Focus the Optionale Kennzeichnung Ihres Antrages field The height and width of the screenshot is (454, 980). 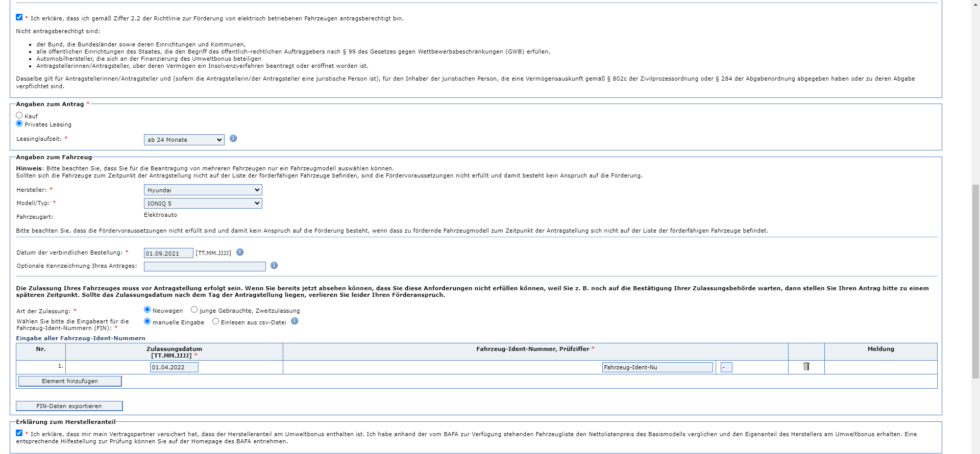205,266
